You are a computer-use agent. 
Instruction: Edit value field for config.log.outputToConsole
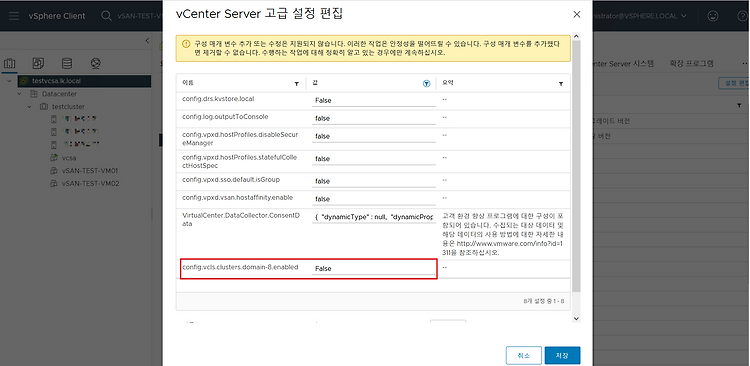click(x=373, y=118)
